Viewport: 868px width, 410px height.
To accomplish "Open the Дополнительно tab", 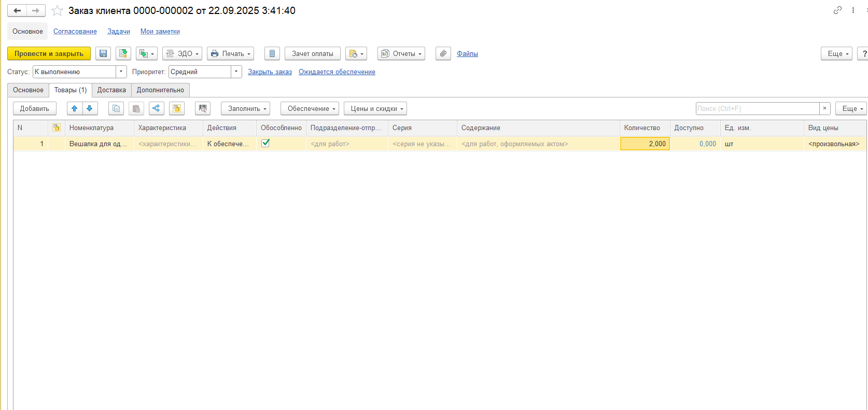I will 160,90.
